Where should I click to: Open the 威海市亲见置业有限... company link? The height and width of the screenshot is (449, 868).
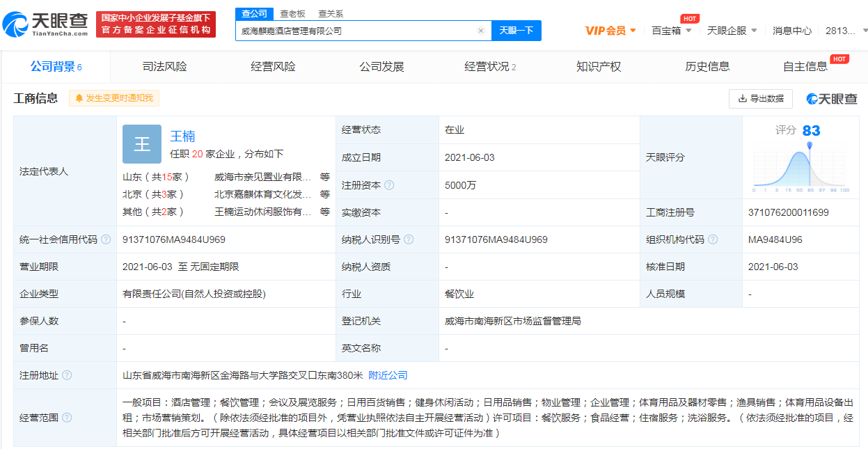264,177
